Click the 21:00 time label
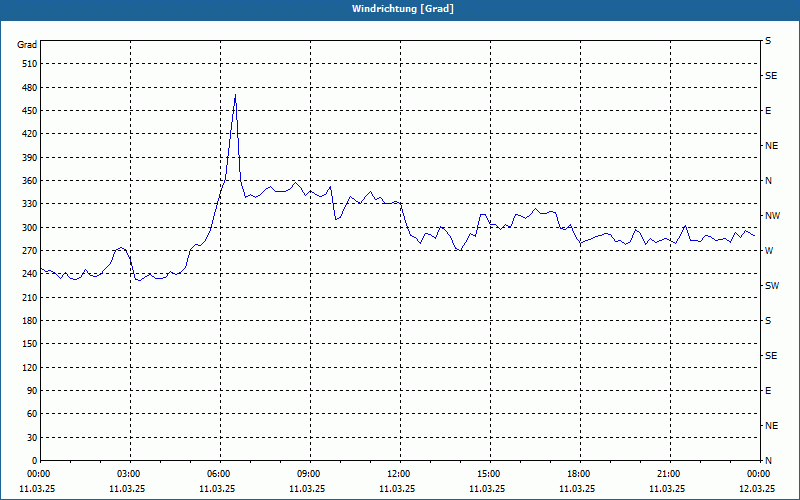 [670, 474]
